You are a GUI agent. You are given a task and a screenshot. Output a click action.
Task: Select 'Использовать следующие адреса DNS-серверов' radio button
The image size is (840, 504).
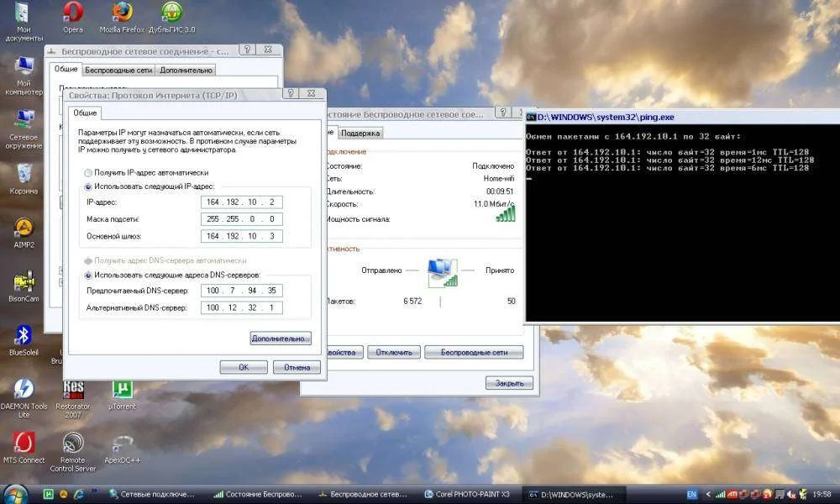pos(88,275)
